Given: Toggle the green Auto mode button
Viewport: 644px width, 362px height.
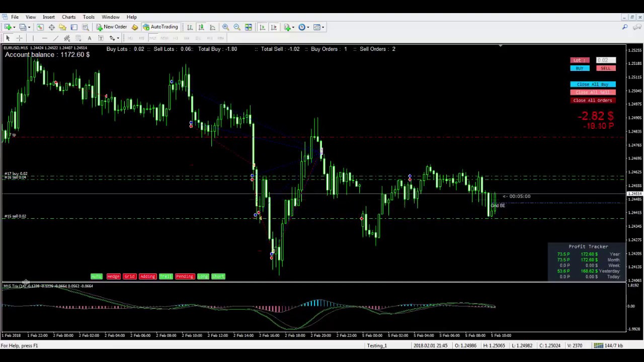Looking at the screenshot, I should click(x=97, y=277).
